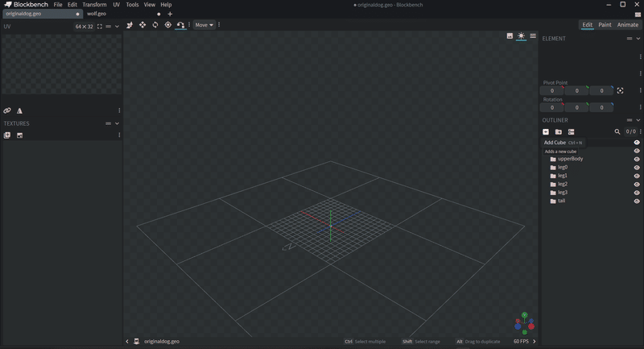Open the Element panel hamburger handle
The image size is (644, 349).
tap(630, 38)
